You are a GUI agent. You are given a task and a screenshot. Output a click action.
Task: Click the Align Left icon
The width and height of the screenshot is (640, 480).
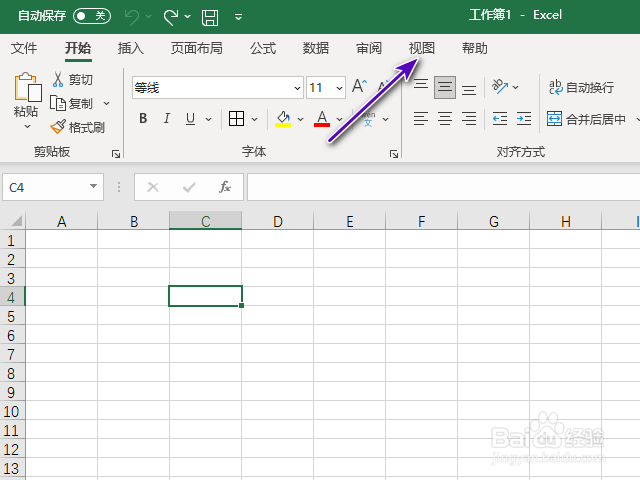coord(421,119)
